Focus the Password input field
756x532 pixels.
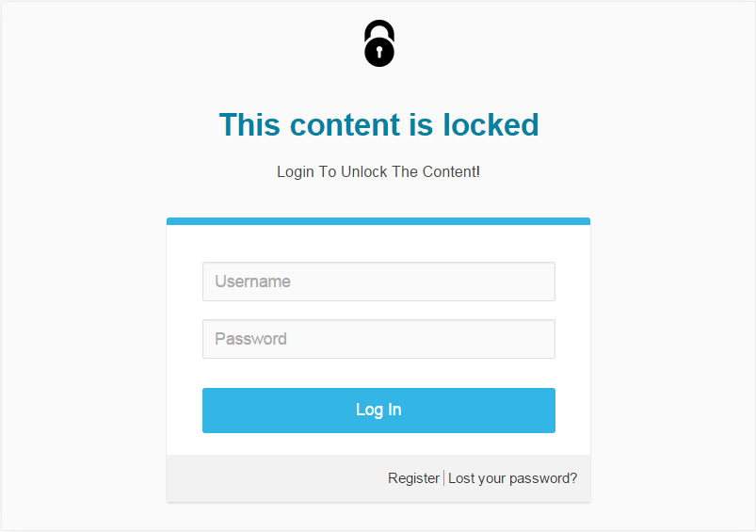pos(378,339)
